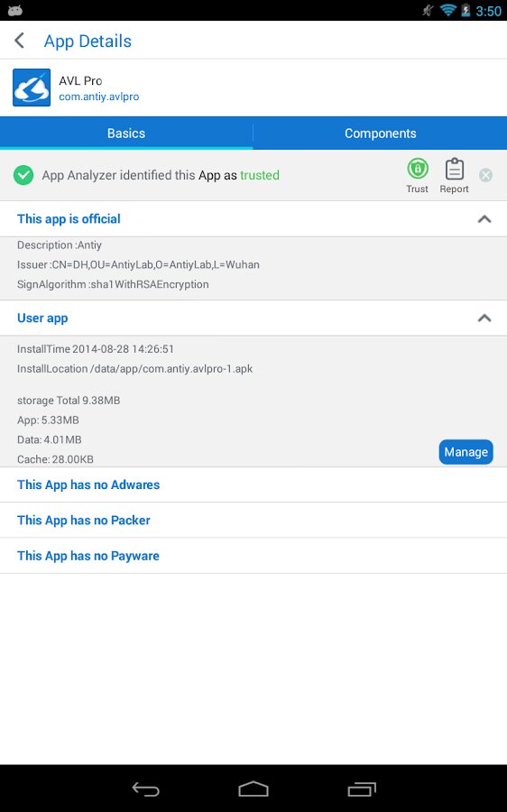Open the Report clipboard icon

click(454, 169)
